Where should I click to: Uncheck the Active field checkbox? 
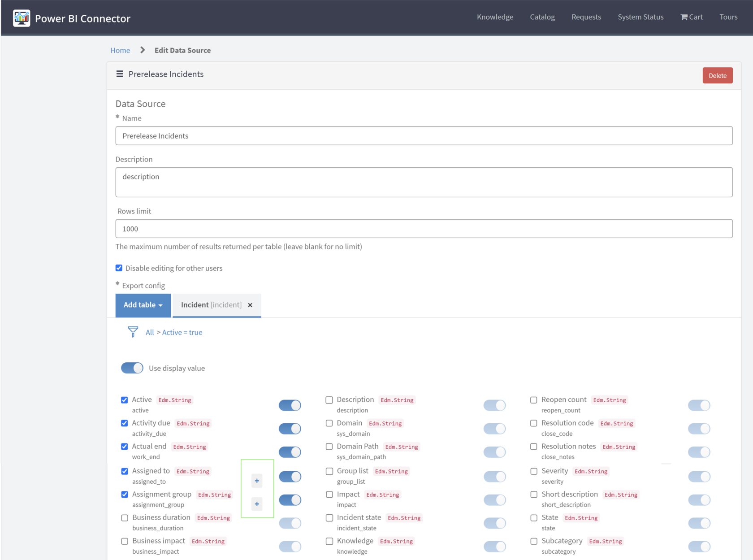125,400
